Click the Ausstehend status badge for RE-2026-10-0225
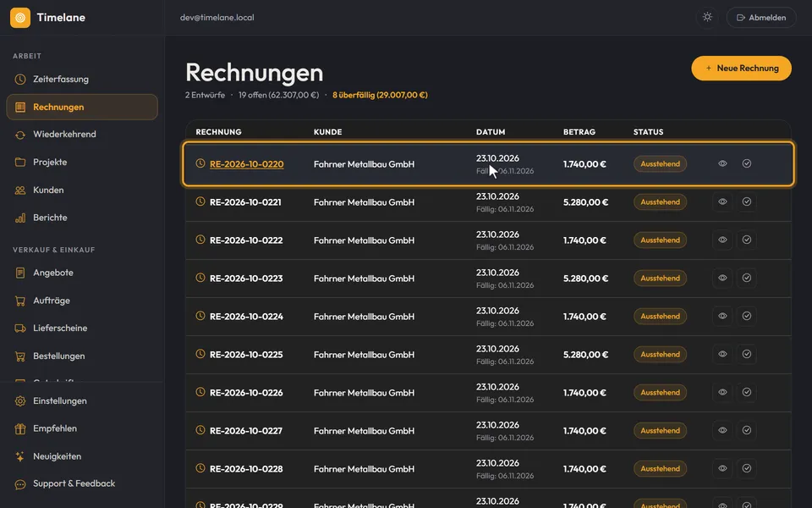 pos(661,355)
